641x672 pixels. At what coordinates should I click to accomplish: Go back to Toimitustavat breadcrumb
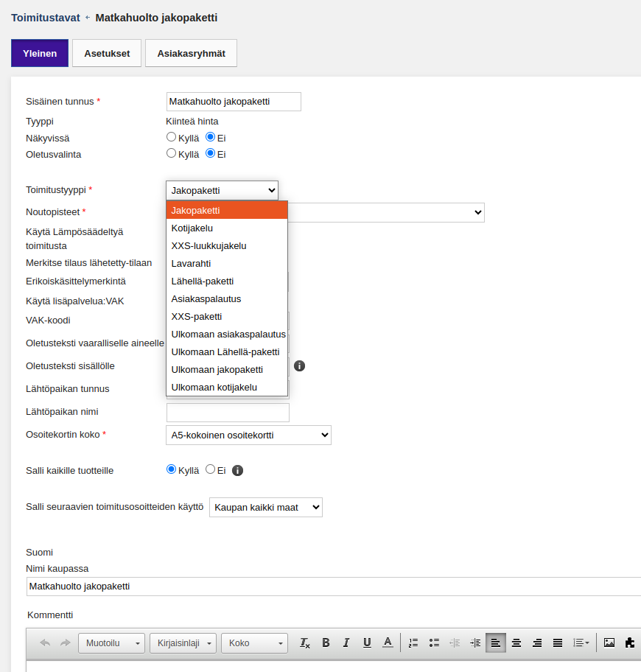(46, 18)
